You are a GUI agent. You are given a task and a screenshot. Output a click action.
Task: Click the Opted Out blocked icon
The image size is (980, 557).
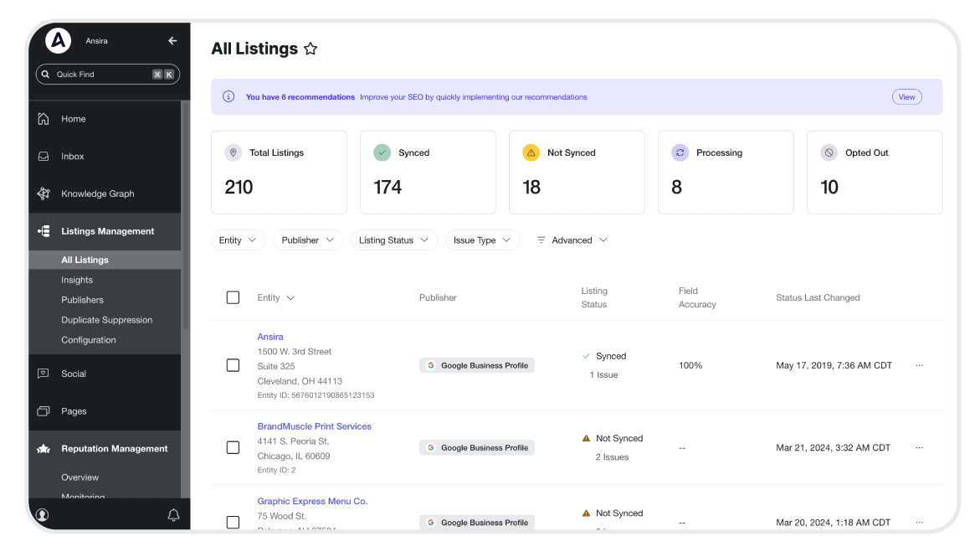(x=829, y=152)
